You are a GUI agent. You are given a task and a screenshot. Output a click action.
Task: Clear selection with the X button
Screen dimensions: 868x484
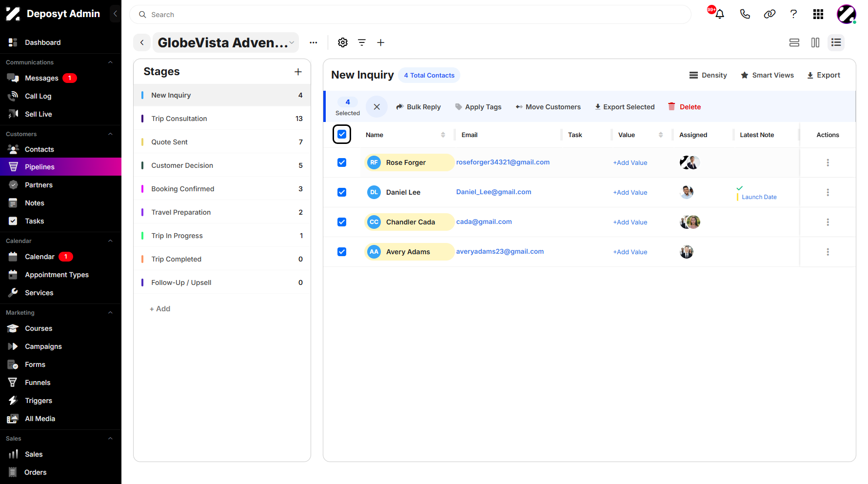[x=376, y=106]
